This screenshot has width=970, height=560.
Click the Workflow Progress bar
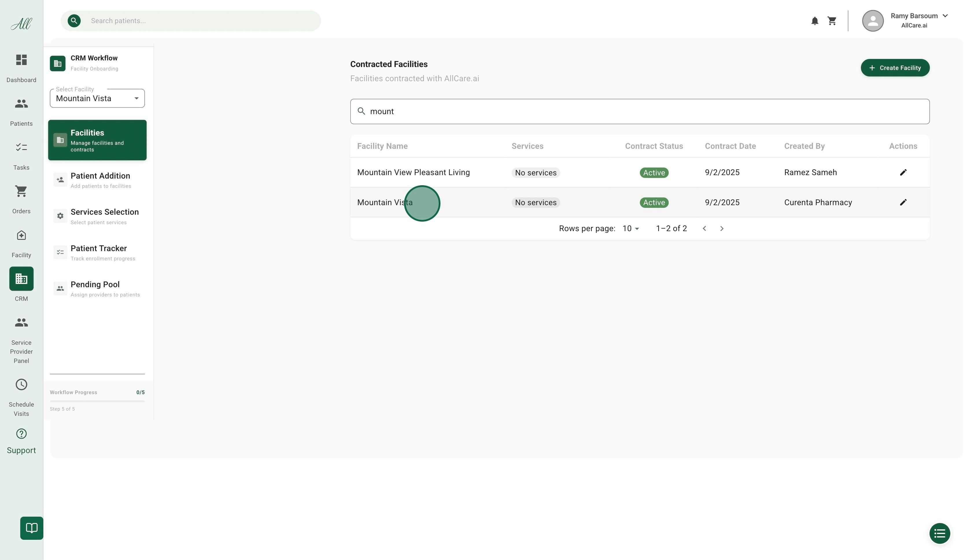(97, 401)
